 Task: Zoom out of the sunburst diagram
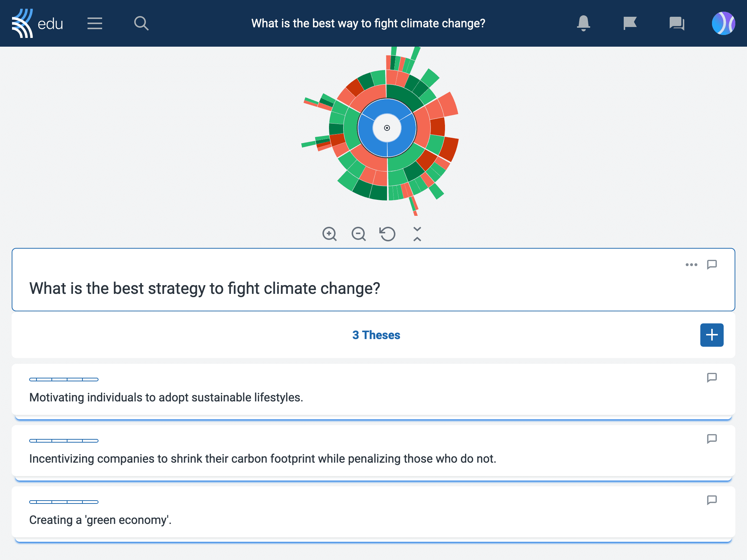click(359, 234)
